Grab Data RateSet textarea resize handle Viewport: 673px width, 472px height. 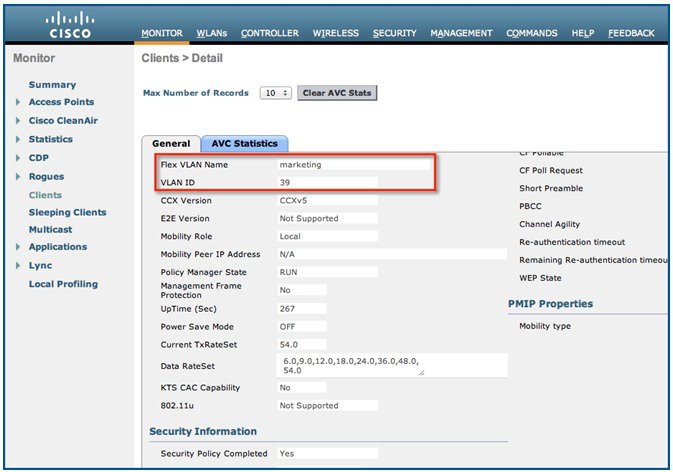[421, 373]
